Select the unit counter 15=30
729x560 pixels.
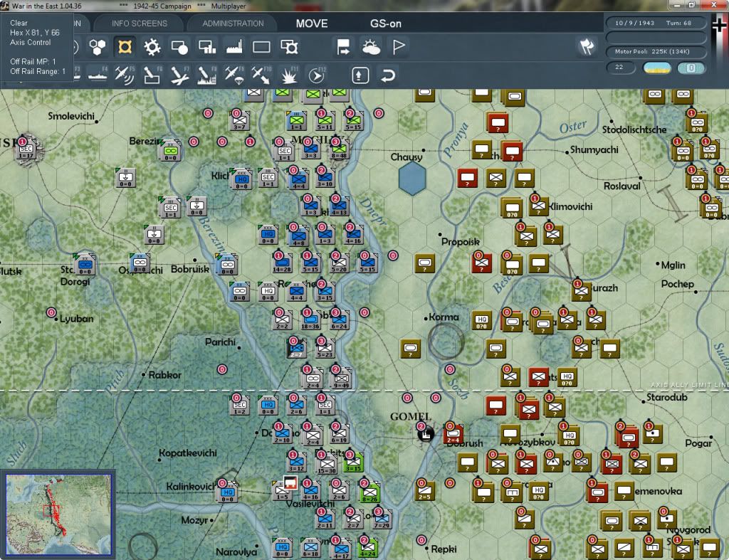[x=327, y=464]
